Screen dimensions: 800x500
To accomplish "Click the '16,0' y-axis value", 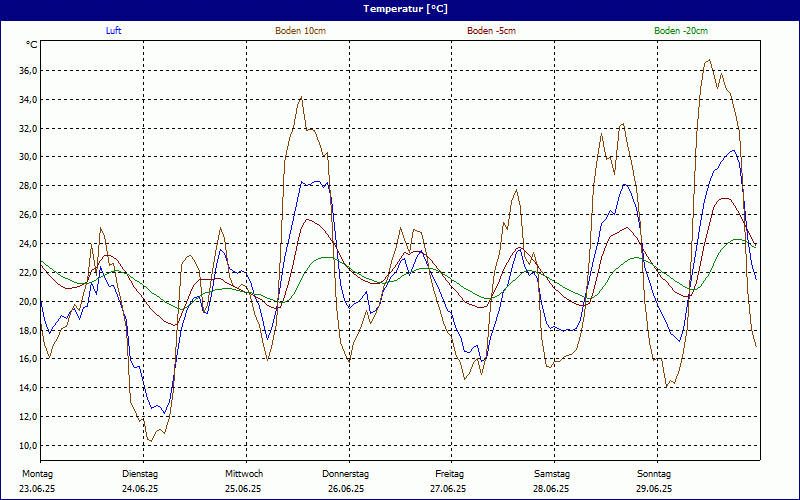I will [29, 359].
